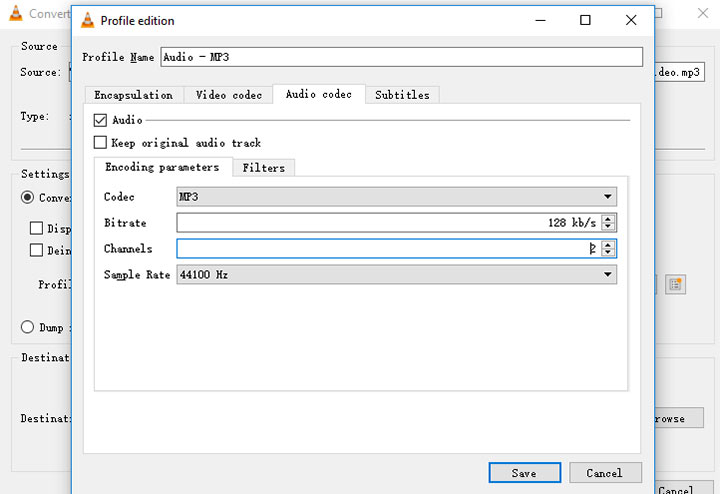
Task: Select the Audio codec tab
Action: tap(319, 94)
